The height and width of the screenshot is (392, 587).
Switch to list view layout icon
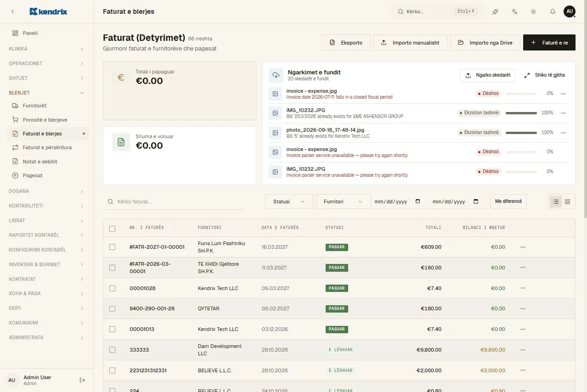tap(556, 202)
